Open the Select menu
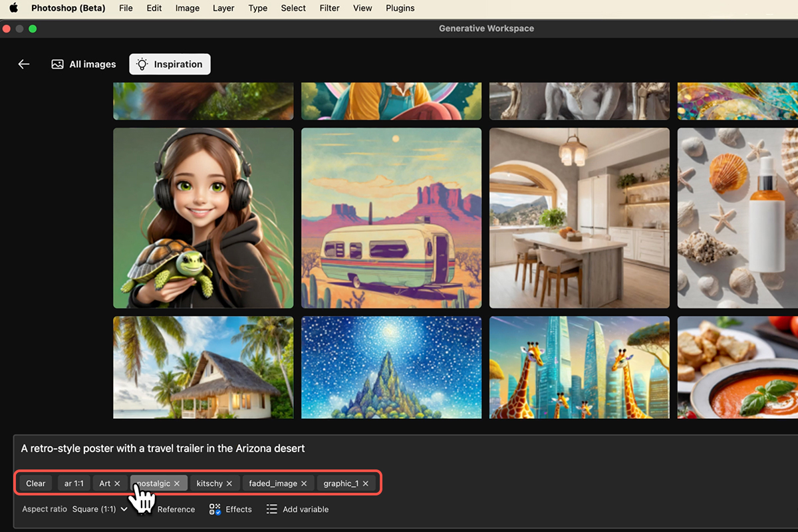The image size is (798, 532). 293,8
